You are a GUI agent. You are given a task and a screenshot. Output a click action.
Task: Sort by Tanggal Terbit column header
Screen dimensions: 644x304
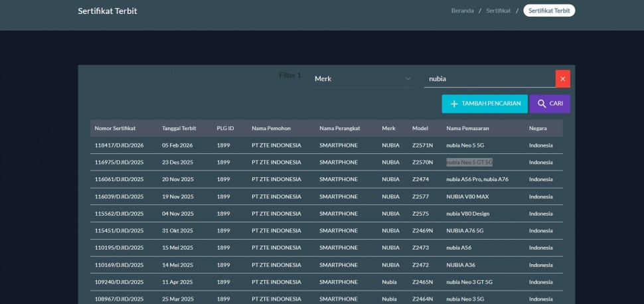[179, 128]
